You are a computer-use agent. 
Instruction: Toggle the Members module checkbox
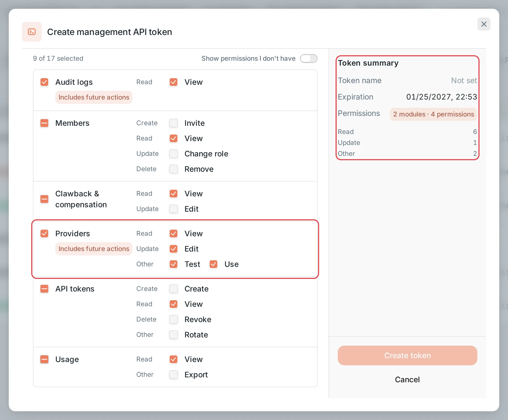click(x=44, y=123)
